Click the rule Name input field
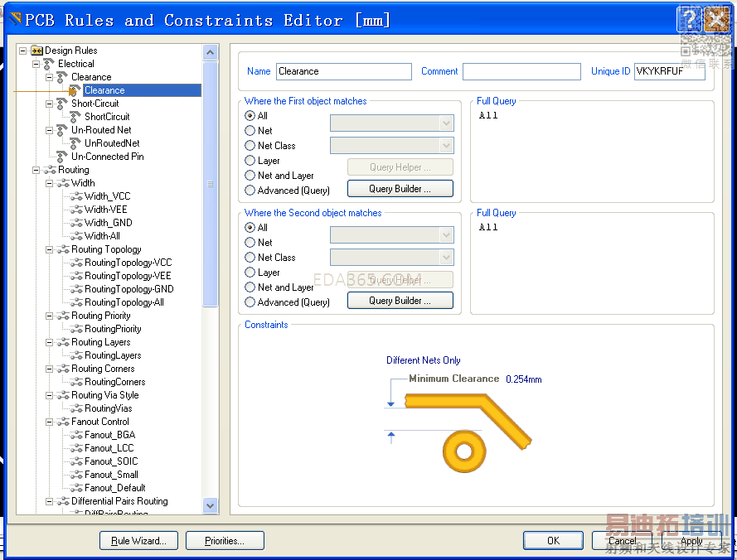 pyautogui.click(x=344, y=71)
